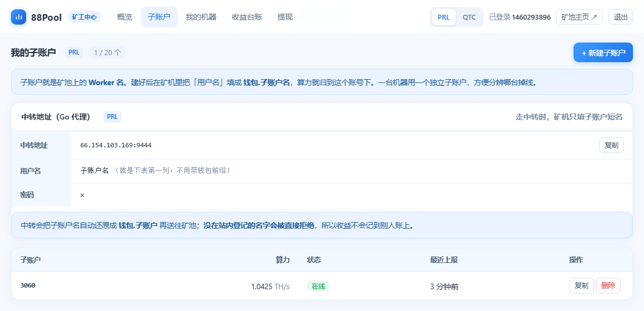Screen dimensions: 644x311
Task: Click the 操作 column header
Action: [x=576, y=260]
